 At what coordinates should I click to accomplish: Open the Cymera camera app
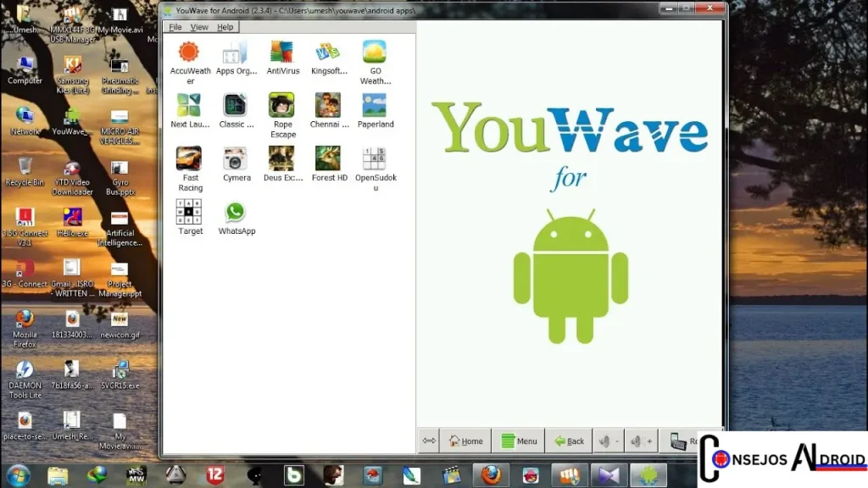coord(236,158)
